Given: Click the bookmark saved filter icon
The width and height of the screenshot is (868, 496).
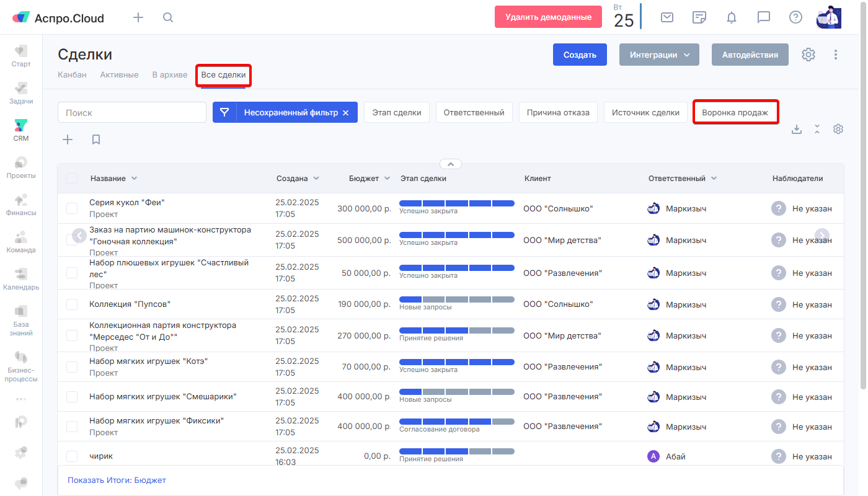Looking at the screenshot, I should coord(96,139).
